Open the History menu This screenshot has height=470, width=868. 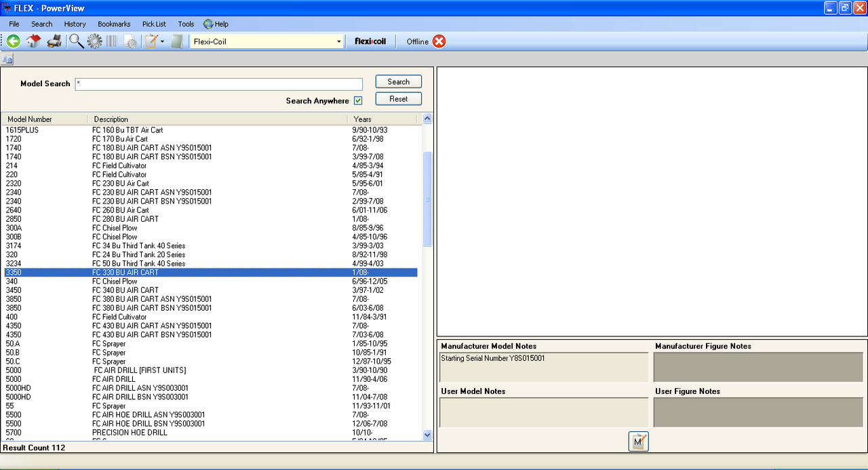[75, 24]
